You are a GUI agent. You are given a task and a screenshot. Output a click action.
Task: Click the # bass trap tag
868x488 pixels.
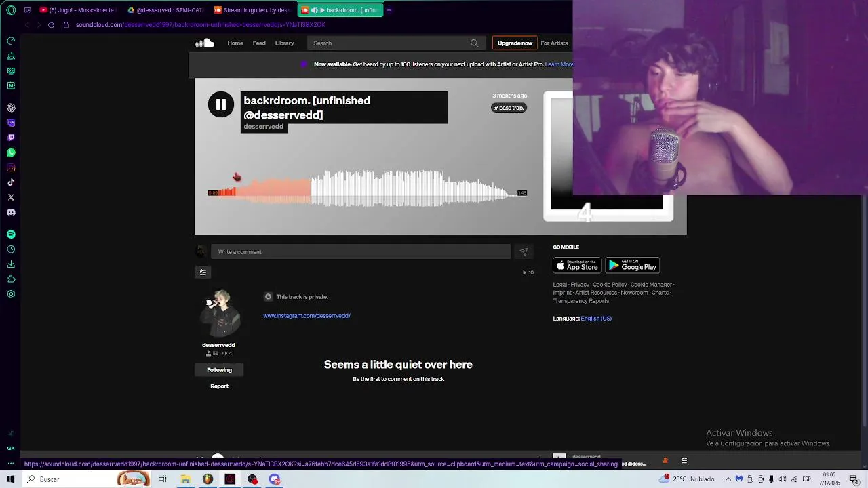[509, 108]
